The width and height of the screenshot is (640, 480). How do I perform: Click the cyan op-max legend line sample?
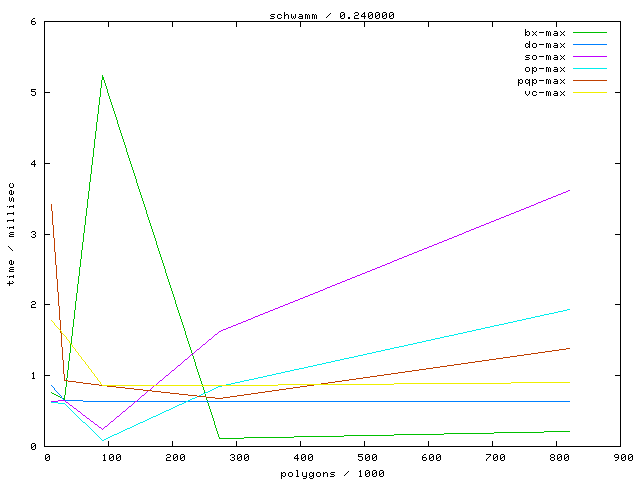click(x=590, y=69)
